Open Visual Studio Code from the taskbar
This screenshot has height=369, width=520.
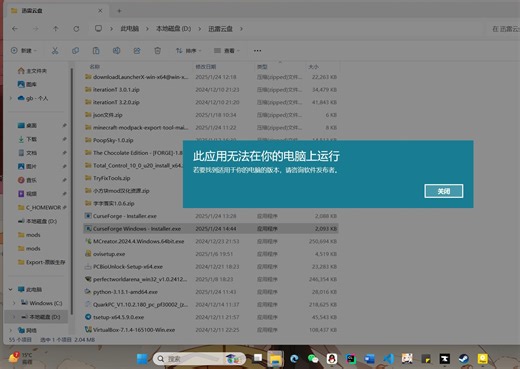[x=388, y=359]
